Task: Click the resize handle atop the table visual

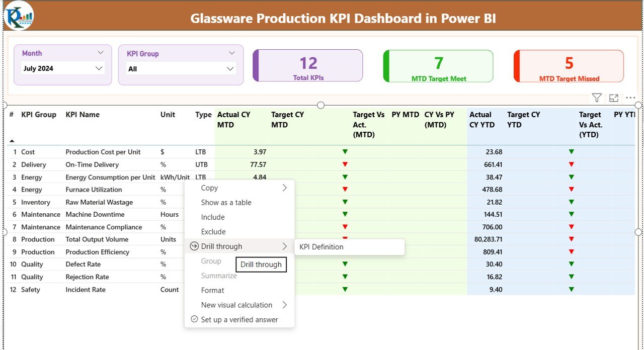Action: click(x=320, y=105)
